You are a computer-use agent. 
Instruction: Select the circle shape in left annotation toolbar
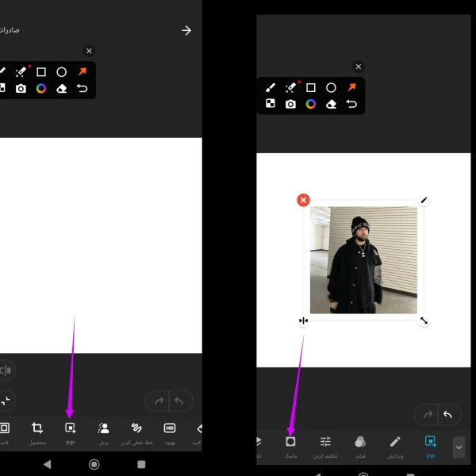[x=61, y=72]
